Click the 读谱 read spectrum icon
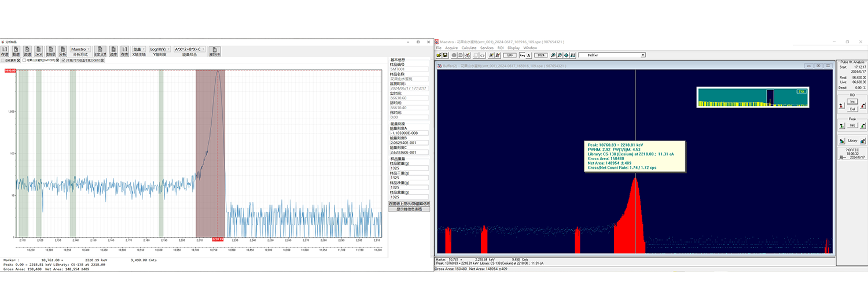Image resolution: width=868 pixels, height=289 pixels. [27, 51]
